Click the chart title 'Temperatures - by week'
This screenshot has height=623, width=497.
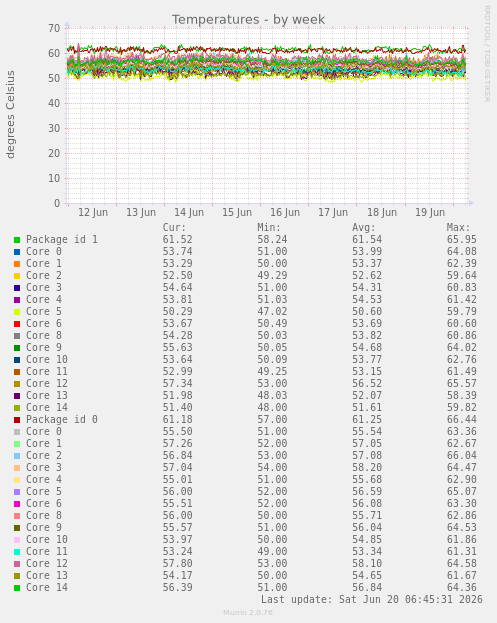248,19
